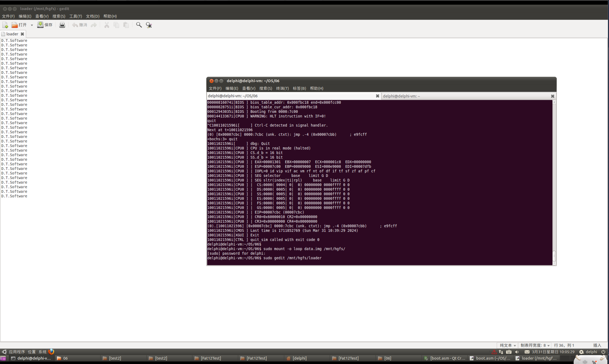Click the 保存 save button

45,25
